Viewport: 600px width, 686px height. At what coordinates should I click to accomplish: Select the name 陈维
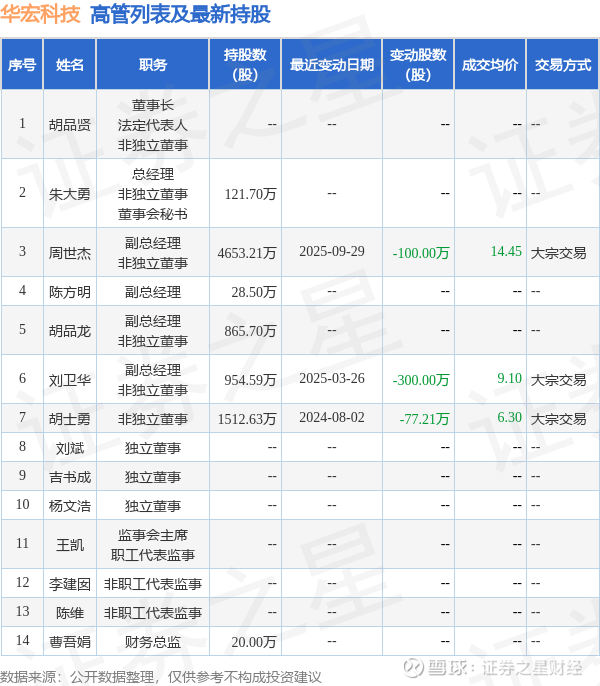pos(70,612)
